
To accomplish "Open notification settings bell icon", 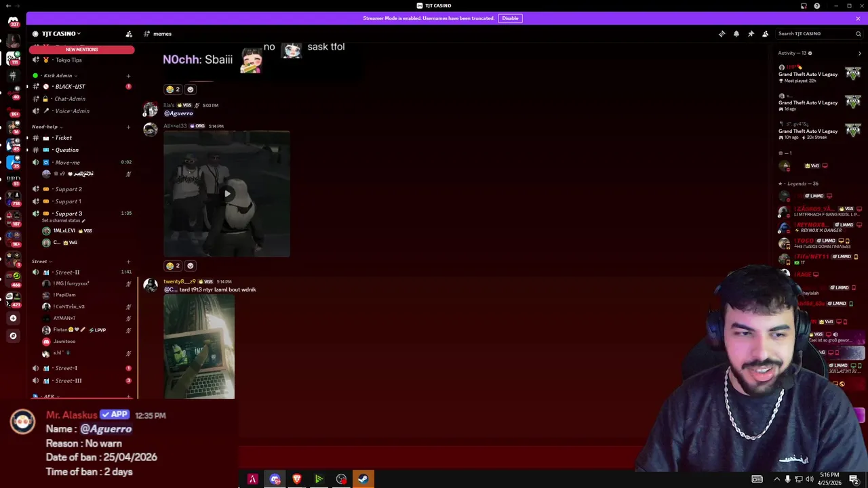I will [x=736, y=34].
